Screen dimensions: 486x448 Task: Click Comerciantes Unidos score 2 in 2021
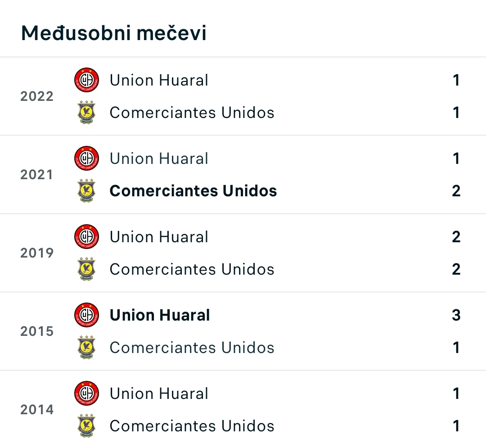(x=456, y=190)
